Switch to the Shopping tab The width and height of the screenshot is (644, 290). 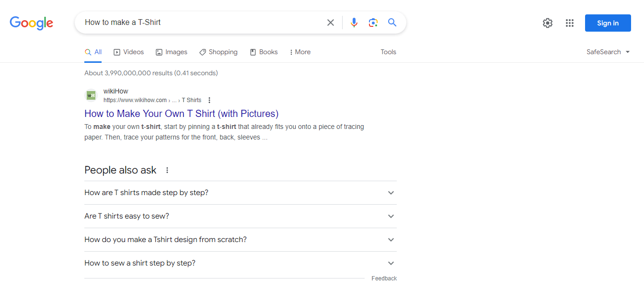(x=218, y=52)
